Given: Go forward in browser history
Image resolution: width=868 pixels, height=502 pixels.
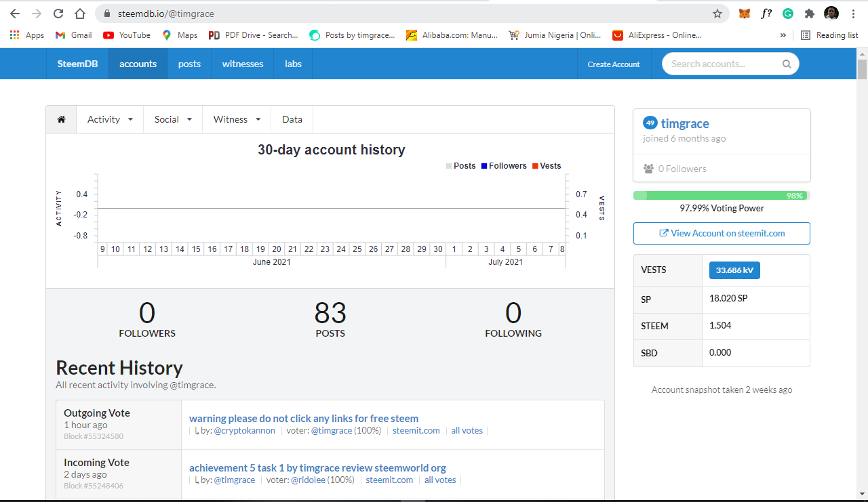Looking at the screenshot, I should click(x=37, y=14).
